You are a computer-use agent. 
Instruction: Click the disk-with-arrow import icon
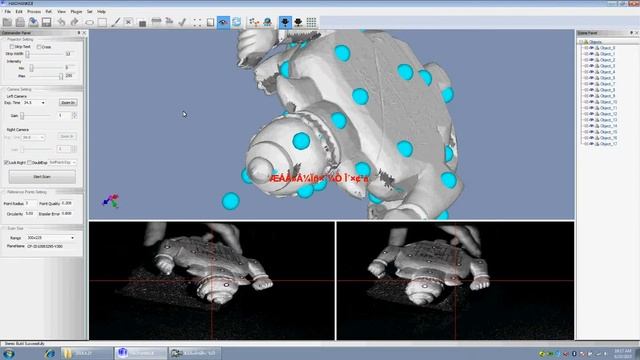[33, 22]
